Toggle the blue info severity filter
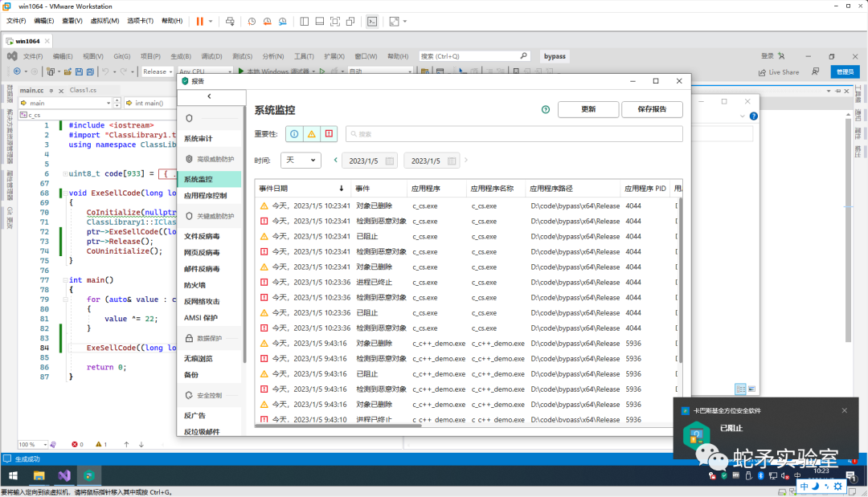Screen dimensions: 868x497 tap(293, 133)
